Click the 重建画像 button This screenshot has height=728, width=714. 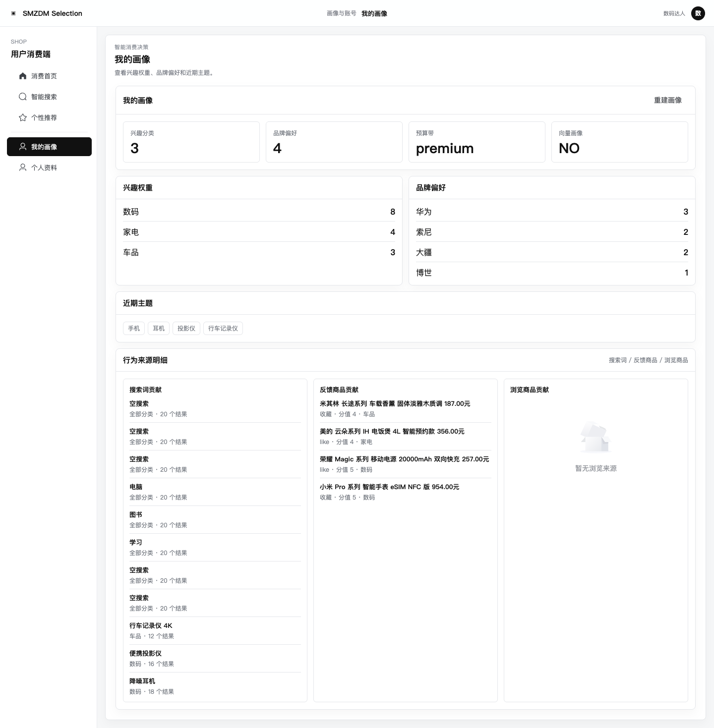coord(668,100)
